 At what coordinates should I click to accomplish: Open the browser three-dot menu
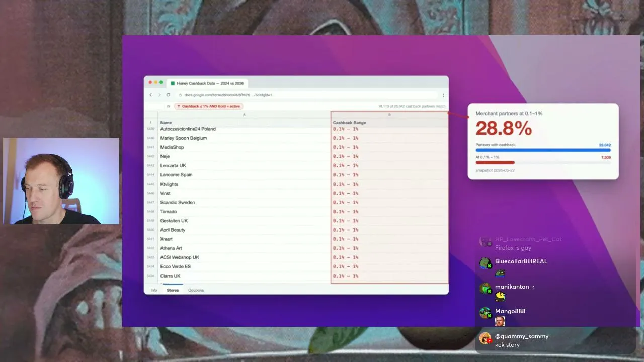[443, 95]
